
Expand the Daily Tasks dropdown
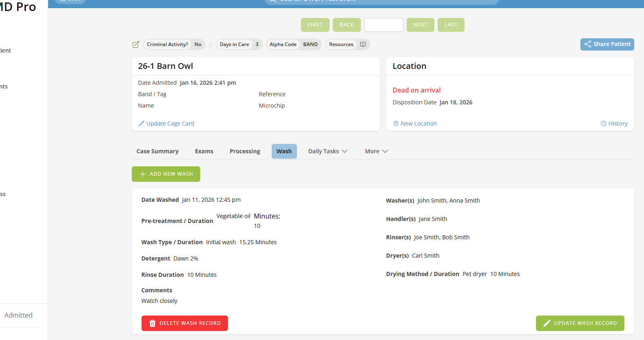pos(328,151)
